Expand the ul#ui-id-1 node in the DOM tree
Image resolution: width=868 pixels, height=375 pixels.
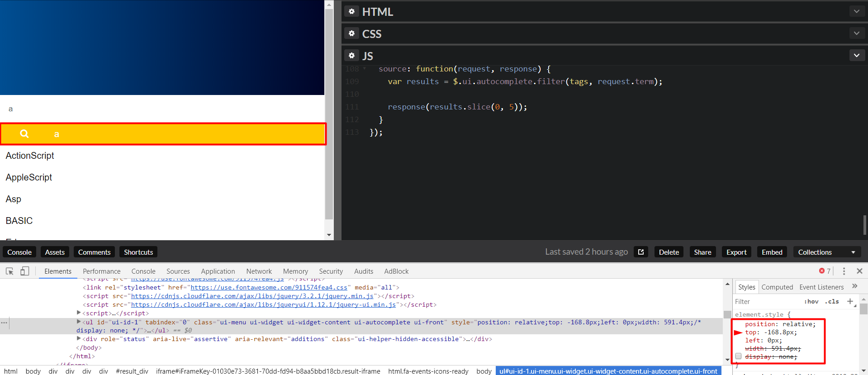79,322
